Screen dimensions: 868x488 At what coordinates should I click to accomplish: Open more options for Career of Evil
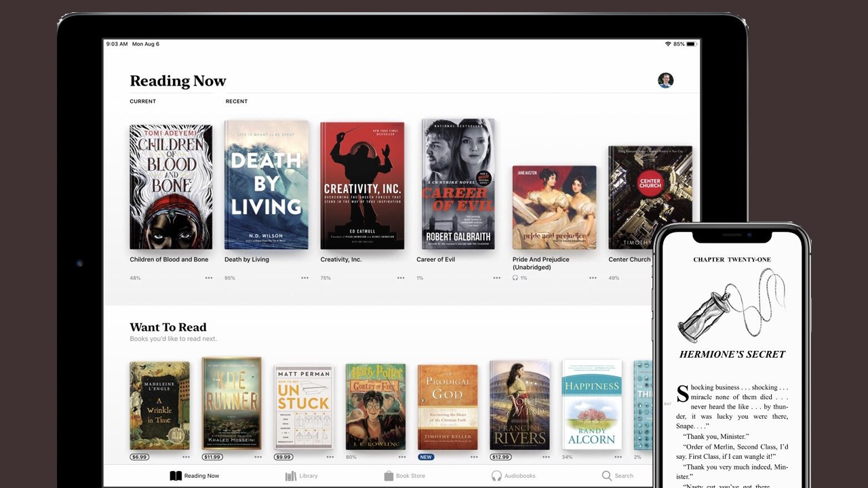tap(497, 278)
